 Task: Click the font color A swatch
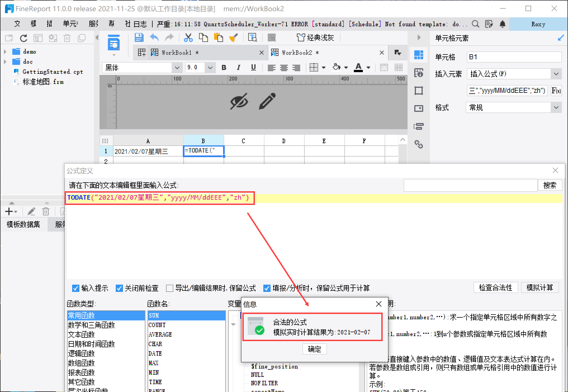click(358, 67)
